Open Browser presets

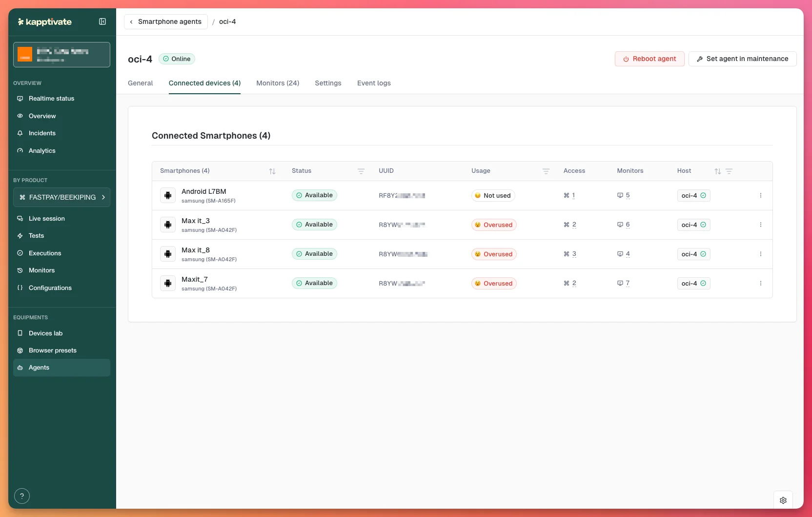pyautogui.click(x=61, y=351)
